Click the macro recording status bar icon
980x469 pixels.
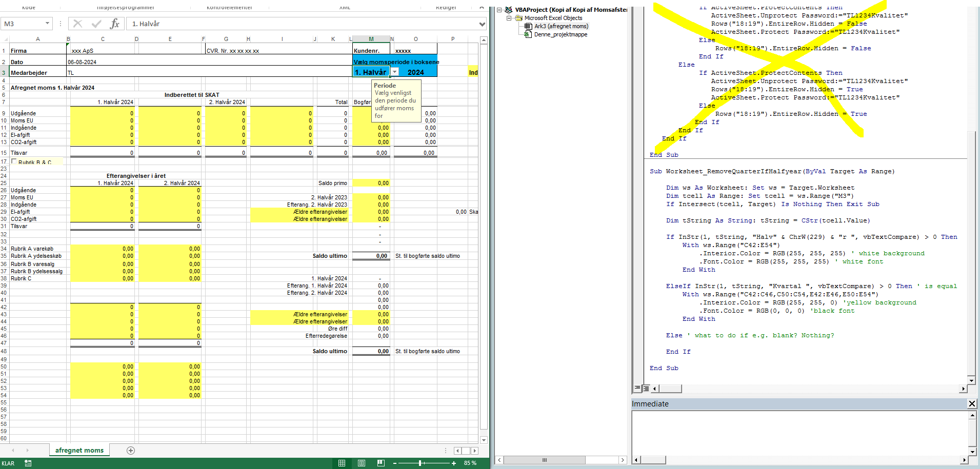28,463
